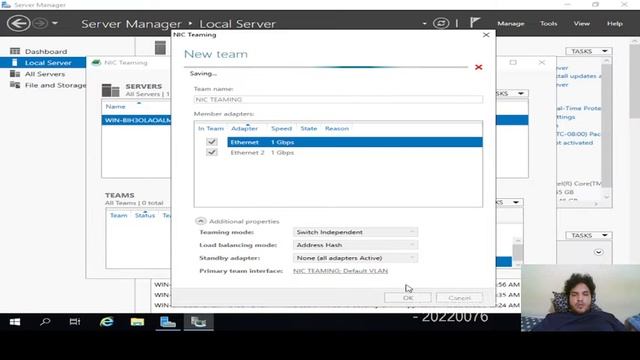Select the Ethernet 2 adapter row

[x=355, y=152]
